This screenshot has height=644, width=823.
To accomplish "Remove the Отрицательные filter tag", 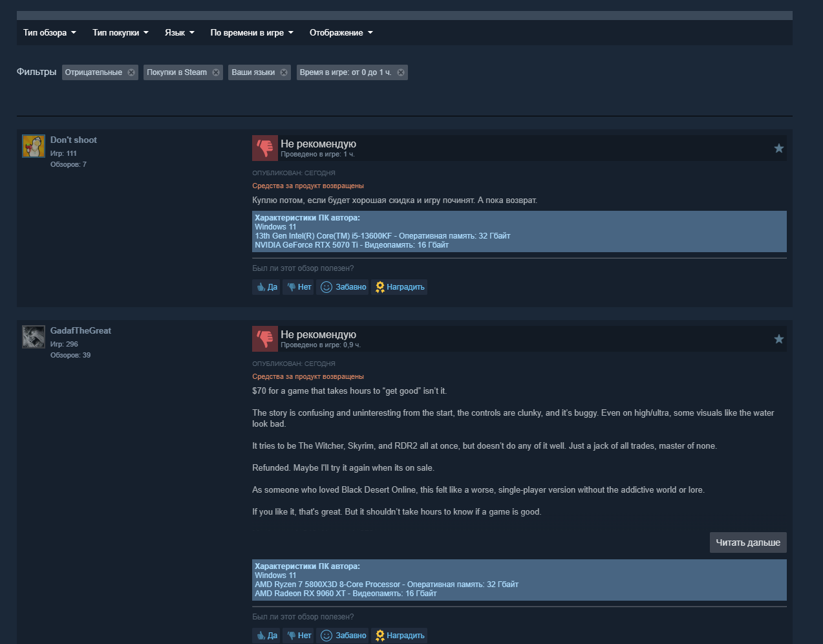I will tap(131, 72).
